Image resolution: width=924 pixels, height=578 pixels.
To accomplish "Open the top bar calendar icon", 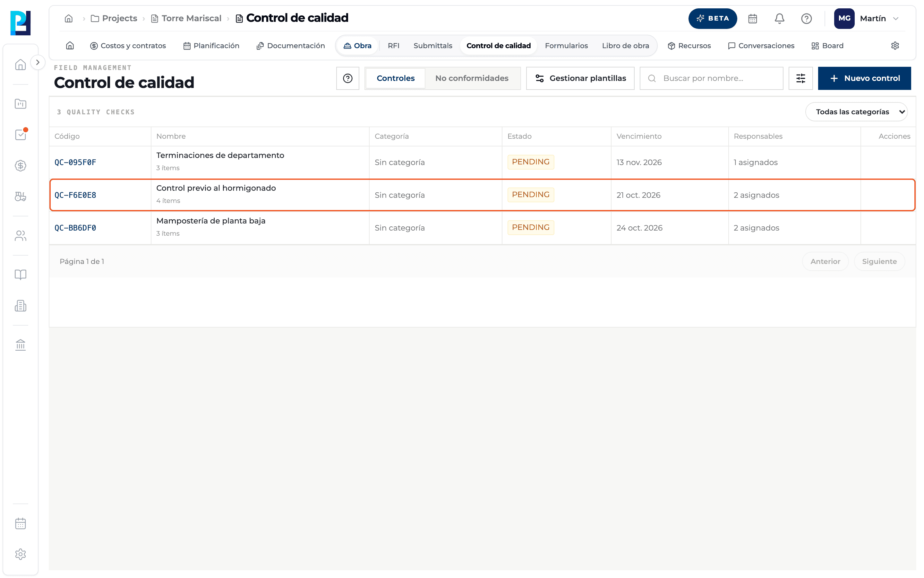I will tap(753, 18).
